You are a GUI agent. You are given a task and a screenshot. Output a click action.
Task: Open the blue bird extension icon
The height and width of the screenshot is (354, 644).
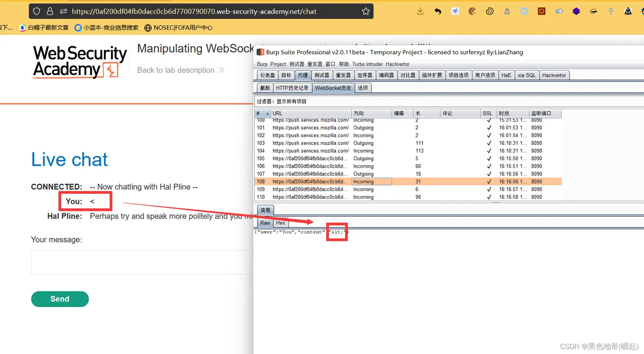tap(455, 12)
